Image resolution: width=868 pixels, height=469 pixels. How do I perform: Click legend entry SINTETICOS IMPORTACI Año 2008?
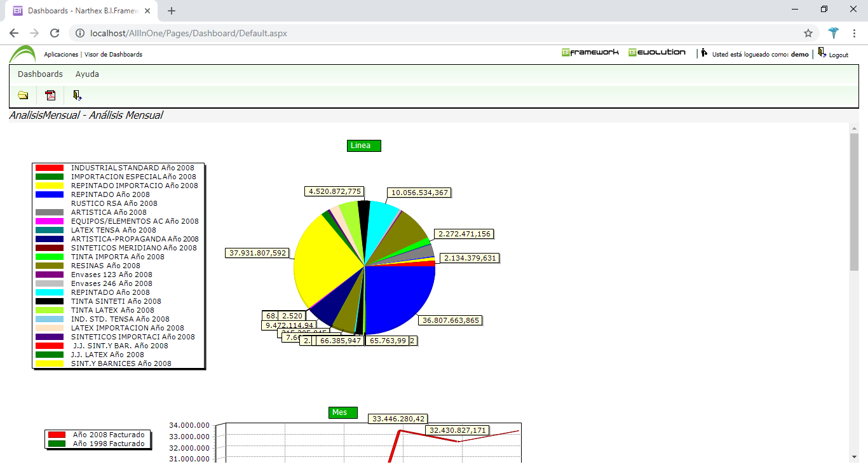133,337
